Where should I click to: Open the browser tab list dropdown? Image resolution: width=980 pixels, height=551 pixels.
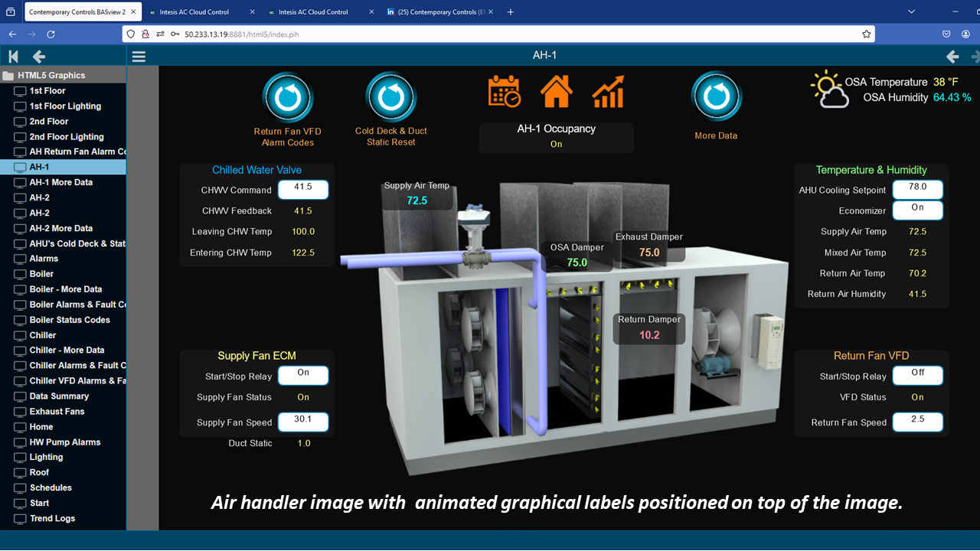pos(911,12)
